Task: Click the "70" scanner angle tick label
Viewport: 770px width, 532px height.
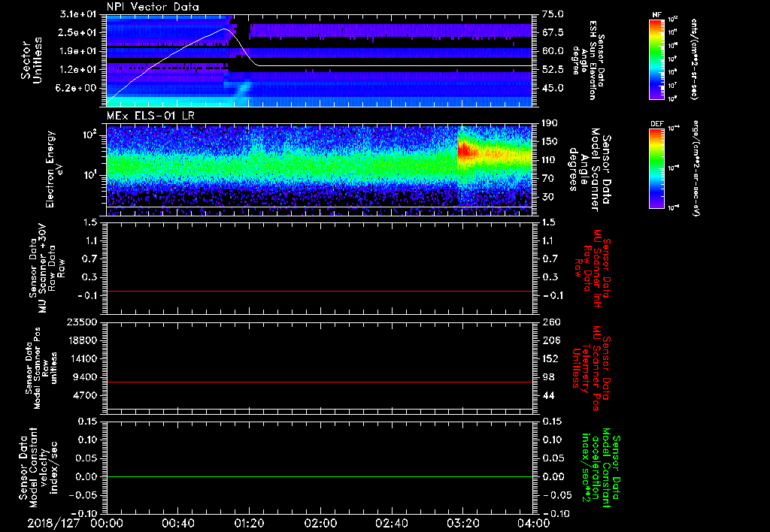Action: click(x=547, y=179)
